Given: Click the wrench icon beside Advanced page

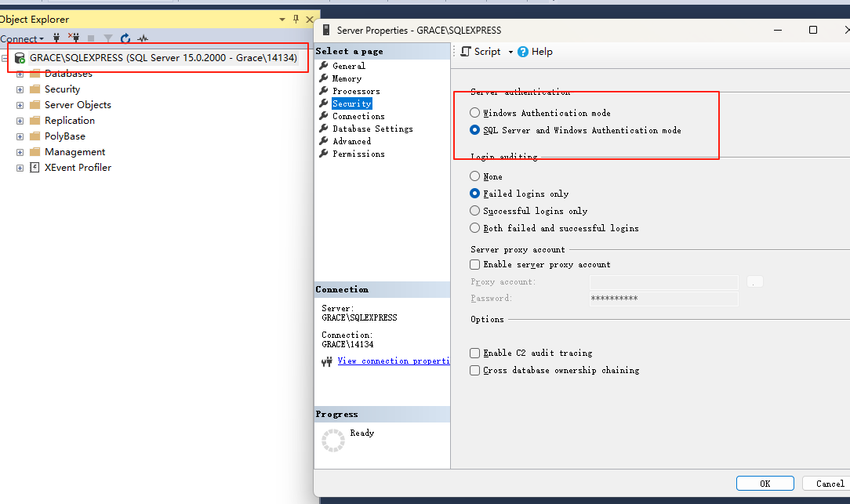Looking at the screenshot, I should [x=324, y=140].
